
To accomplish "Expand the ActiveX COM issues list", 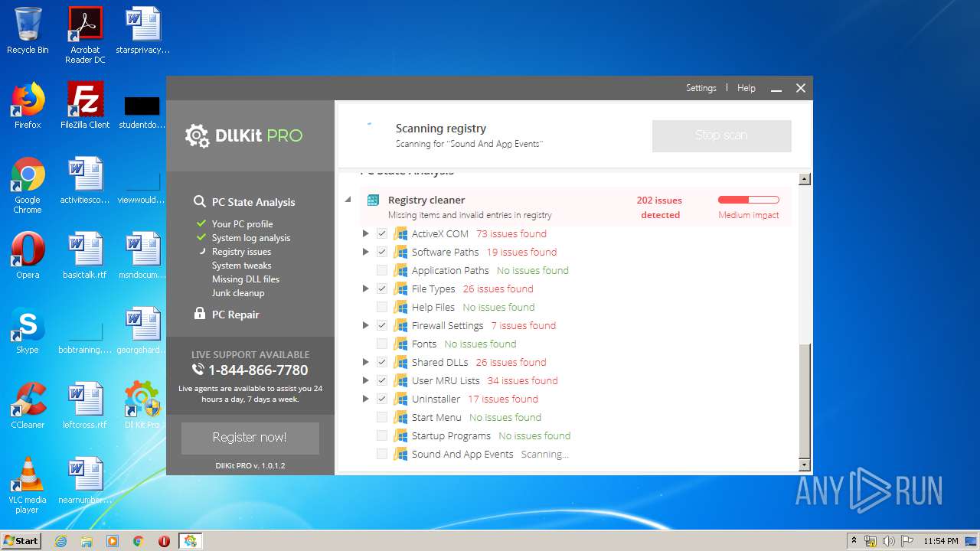I will click(x=365, y=233).
